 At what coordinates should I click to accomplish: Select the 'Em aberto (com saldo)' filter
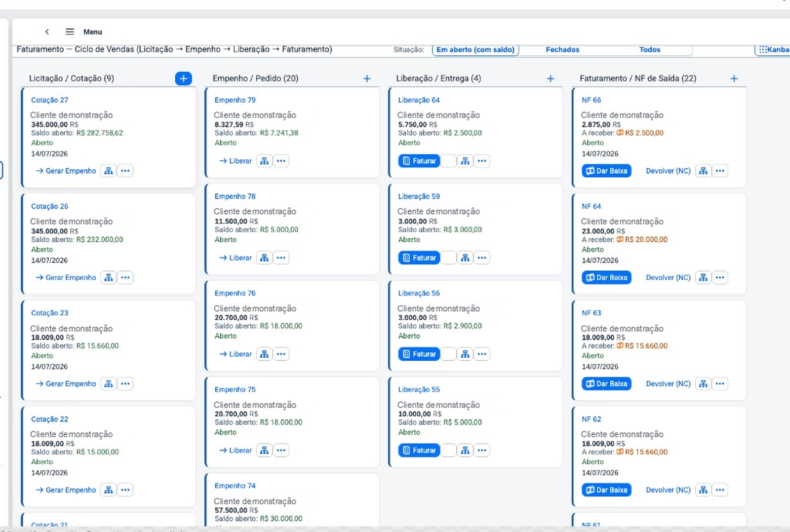tap(475, 50)
